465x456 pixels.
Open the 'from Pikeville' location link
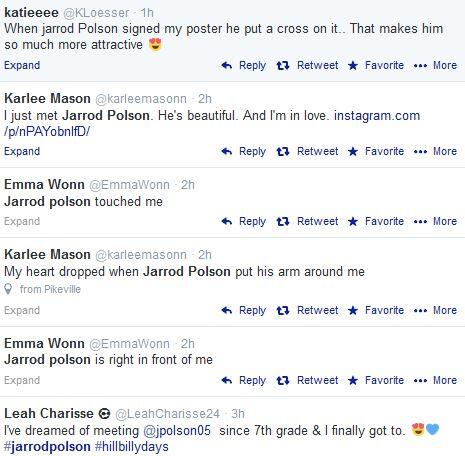click(x=50, y=289)
